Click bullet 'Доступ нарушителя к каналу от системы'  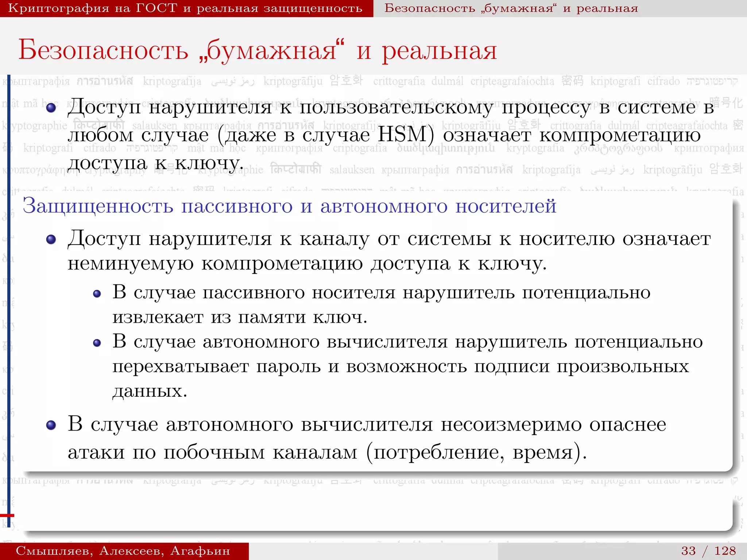pos(279,239)
